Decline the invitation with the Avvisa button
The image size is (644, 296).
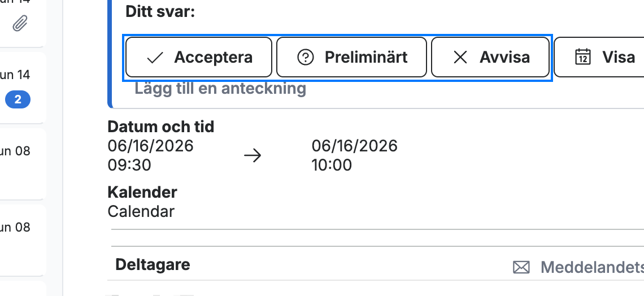[x=490, y=57]
